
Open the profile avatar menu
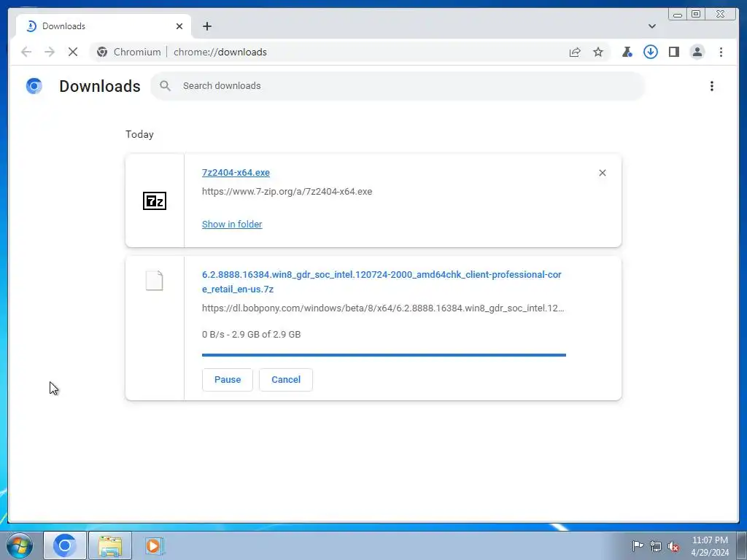point(697,52)
